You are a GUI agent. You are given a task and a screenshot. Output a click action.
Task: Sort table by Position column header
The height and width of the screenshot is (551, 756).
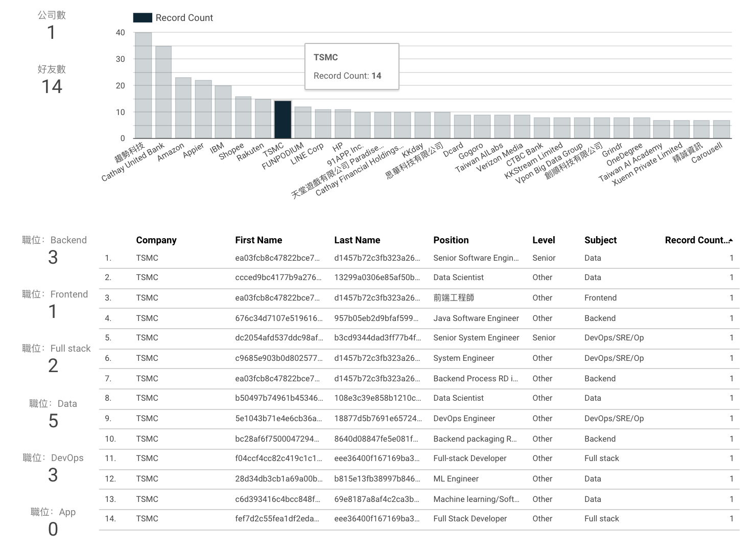[451, 240]
